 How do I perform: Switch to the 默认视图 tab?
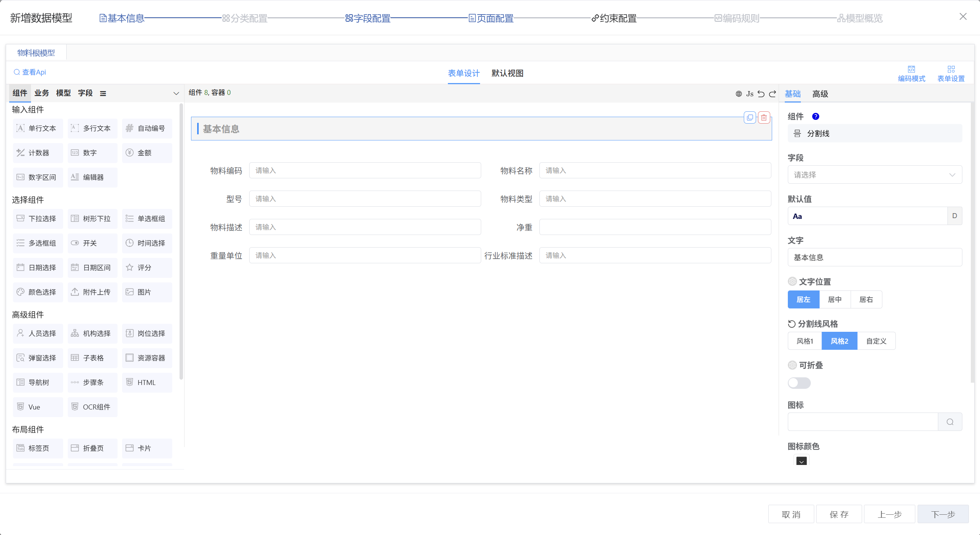click(x=507, y=73)
